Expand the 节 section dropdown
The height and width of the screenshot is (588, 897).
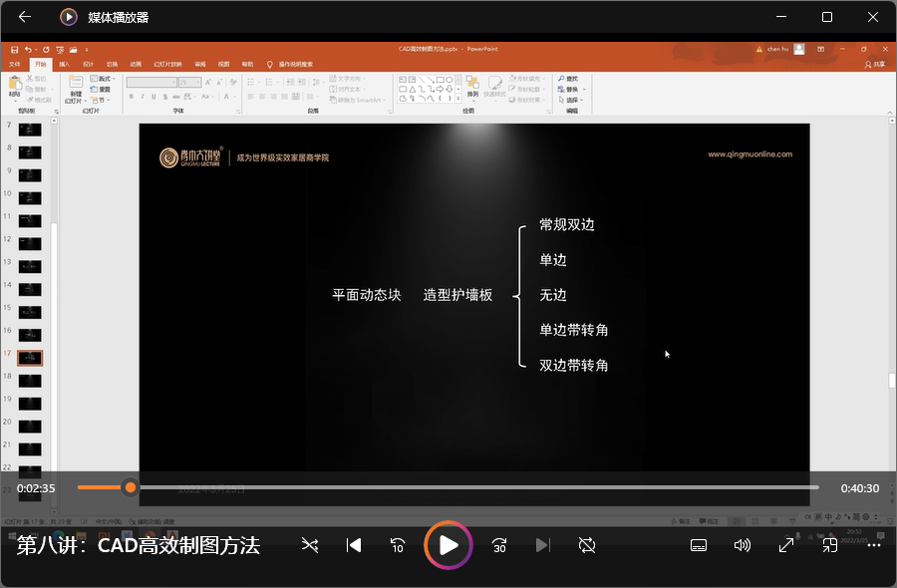tap(99, 100)
